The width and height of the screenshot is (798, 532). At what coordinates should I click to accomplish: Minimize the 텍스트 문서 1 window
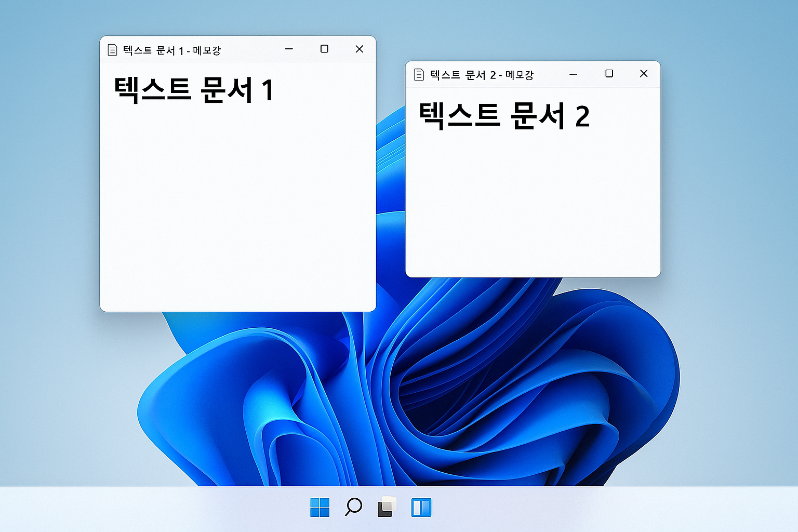289,49
